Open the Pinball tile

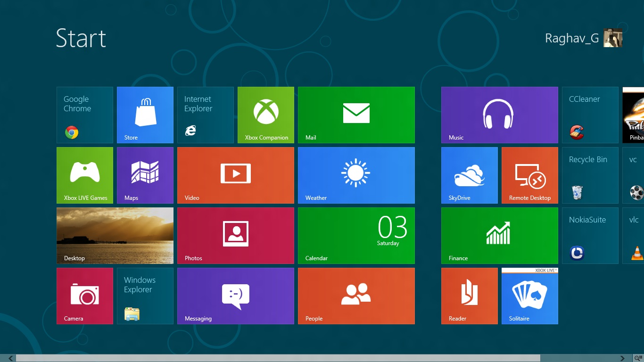pos(633,115)
